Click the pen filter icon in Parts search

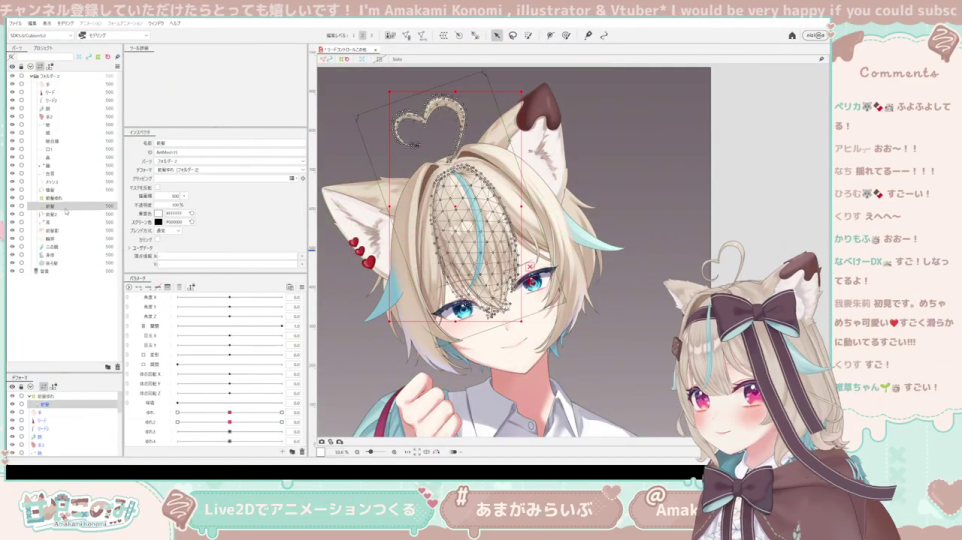pyautogui.click(x=117, y=57)
